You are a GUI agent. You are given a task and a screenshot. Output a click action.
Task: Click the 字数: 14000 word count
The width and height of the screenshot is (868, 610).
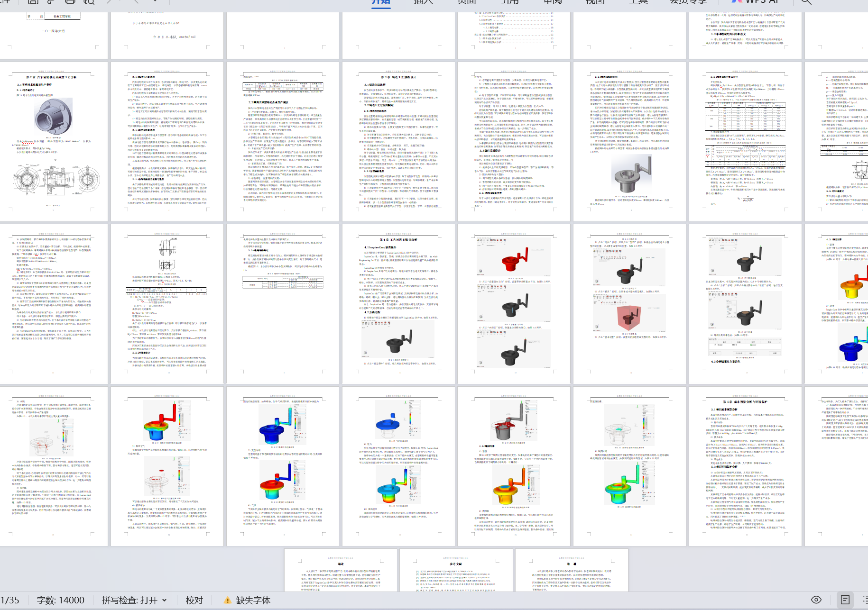(x=61, y=600)
